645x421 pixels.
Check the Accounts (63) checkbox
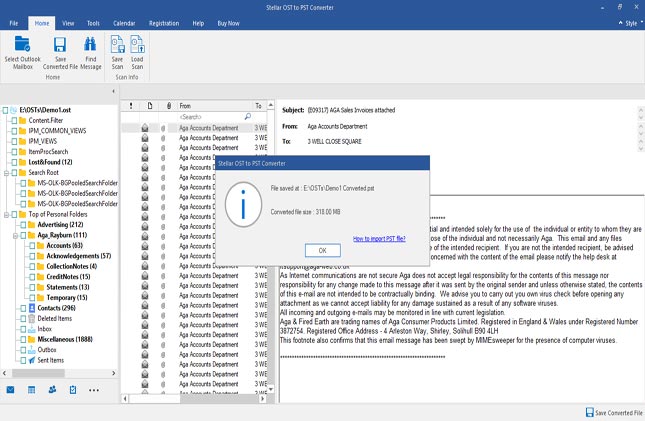click(32, 246)
